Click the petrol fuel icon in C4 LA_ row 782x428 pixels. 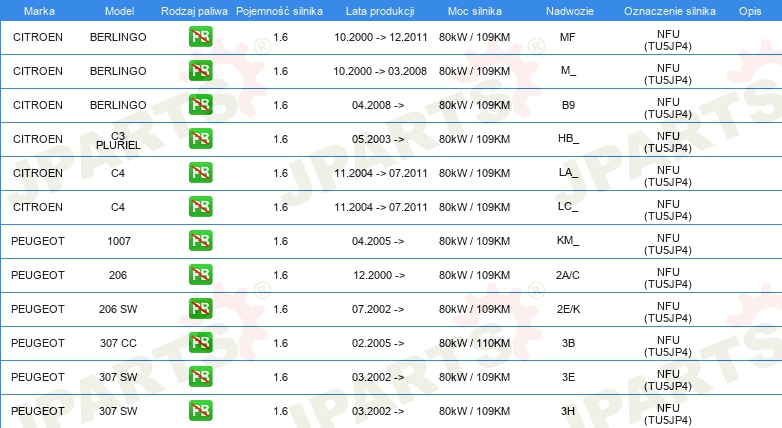(x=200, y=173)
